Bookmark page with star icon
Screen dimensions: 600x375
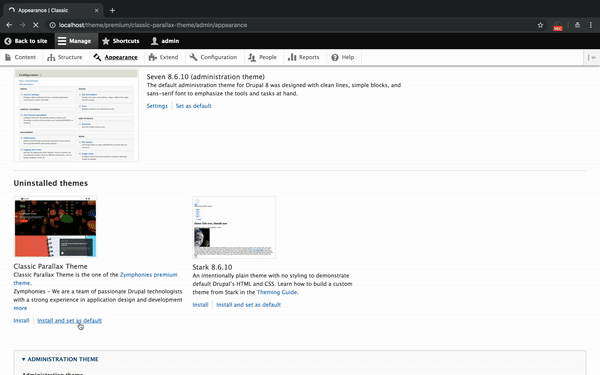[x=540, y=25]
